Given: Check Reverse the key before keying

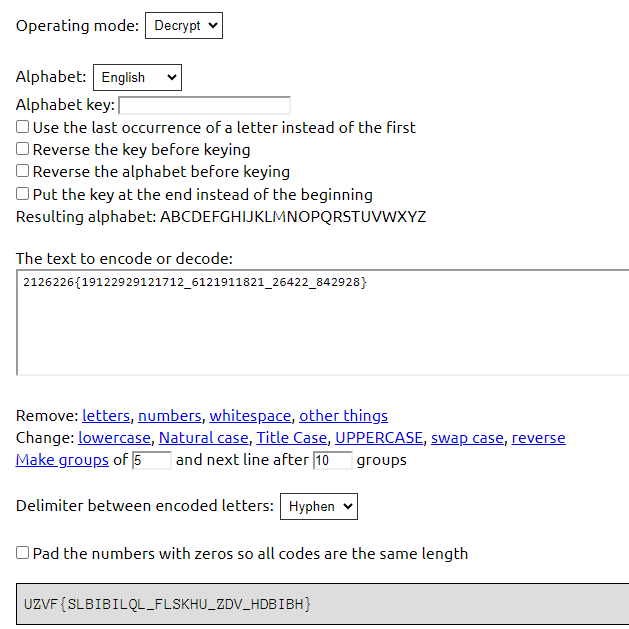Looking at the screenshot, I should pyautogui.click(x=22, y=149).
